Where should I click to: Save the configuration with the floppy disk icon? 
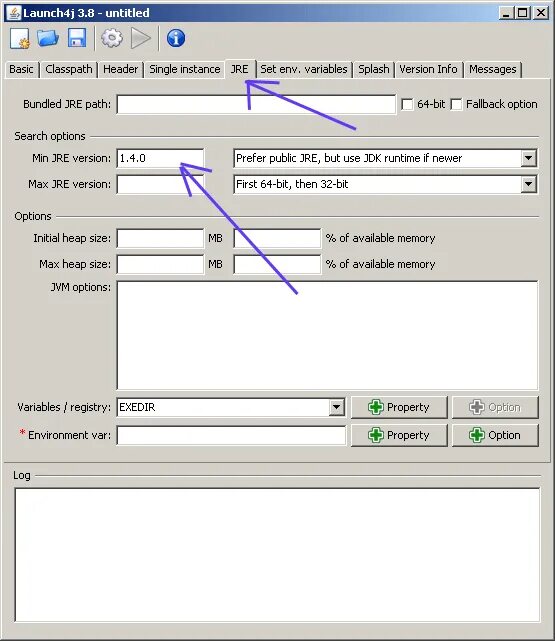77,38
